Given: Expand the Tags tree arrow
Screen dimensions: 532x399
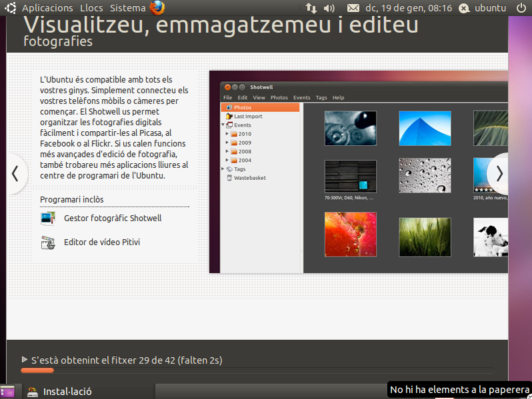Looking at the screenshot, I should (223, 169).
